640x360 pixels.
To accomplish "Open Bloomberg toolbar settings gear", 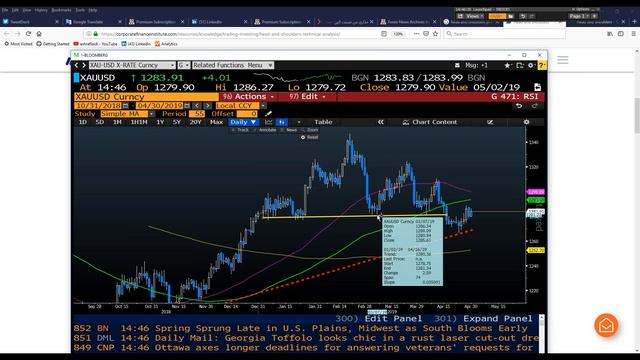I will coord(531,65).
